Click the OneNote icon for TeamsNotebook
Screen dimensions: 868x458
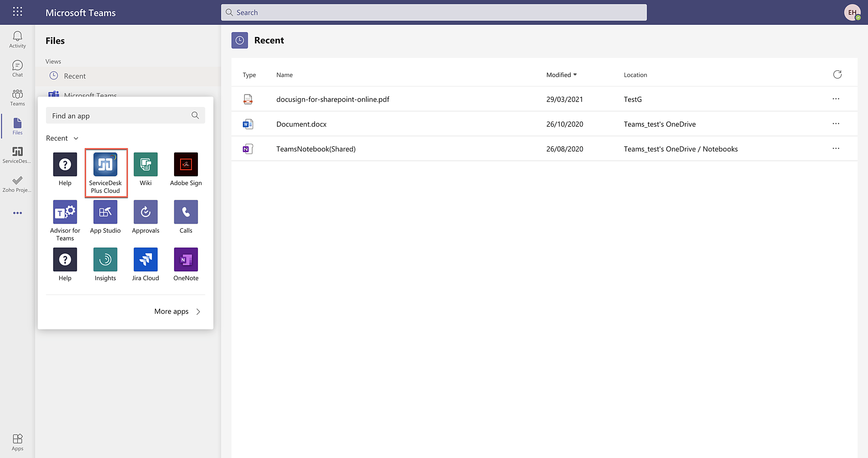pyautogui.click(x=248, y=149)
